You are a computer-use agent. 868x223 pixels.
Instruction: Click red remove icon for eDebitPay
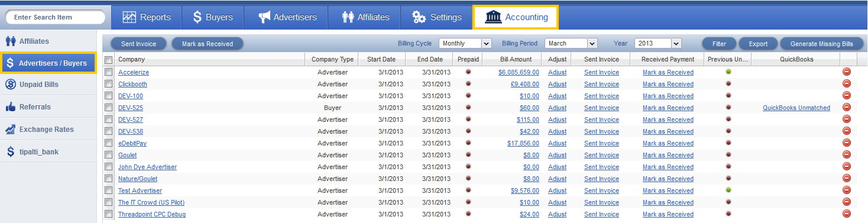click(846, 143)
